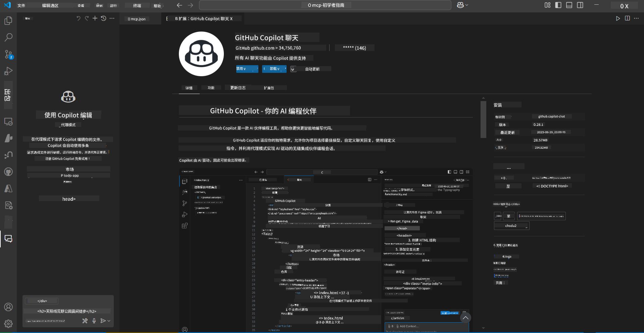The height and width of the screenshot is (333, 644).
Task: Open the GitHub icon in activity bar
Action: click(x=8, y=172)
